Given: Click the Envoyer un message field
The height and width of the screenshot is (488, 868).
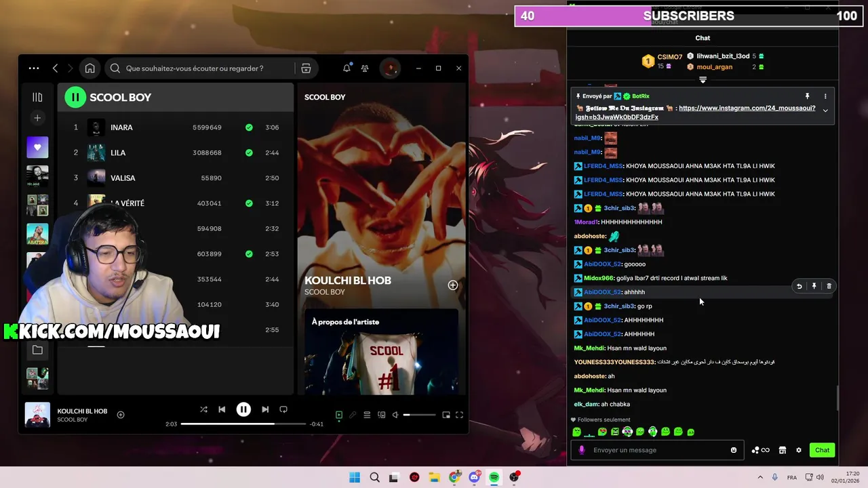Looking at the screenshot, I should coord(656,450).
